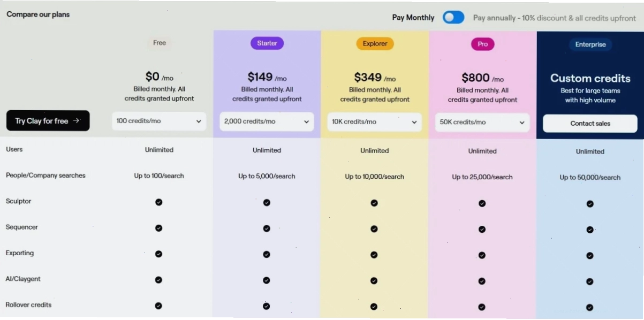Click the Try Clay for free button

(48, 121)
